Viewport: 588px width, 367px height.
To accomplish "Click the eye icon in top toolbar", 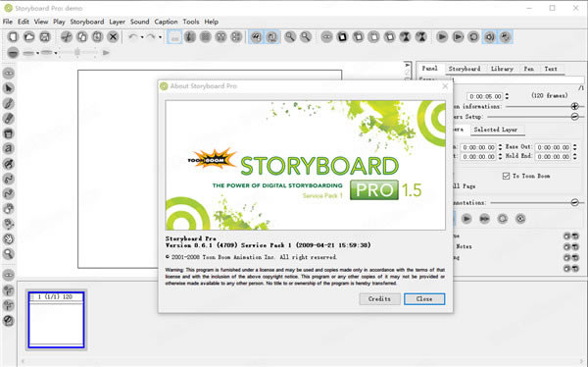I will click(326, 37).
